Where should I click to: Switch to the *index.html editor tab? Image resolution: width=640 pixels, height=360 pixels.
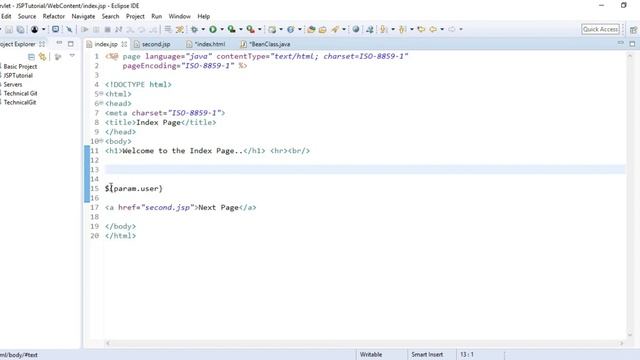tap(209, 44)
